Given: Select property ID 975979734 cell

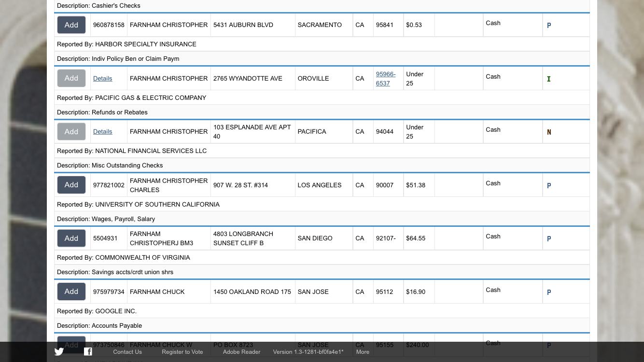Looking at the screenshot, I should pos(109,292).
